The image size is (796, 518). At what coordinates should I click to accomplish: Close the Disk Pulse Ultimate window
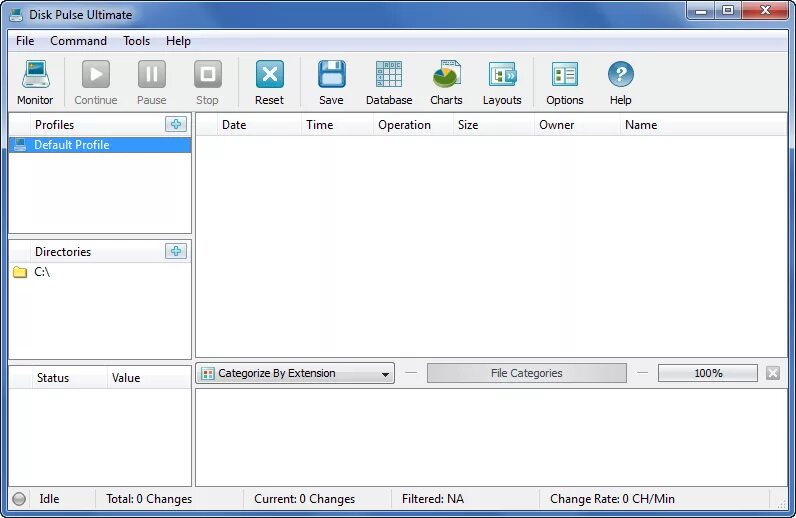click(765, 10)
